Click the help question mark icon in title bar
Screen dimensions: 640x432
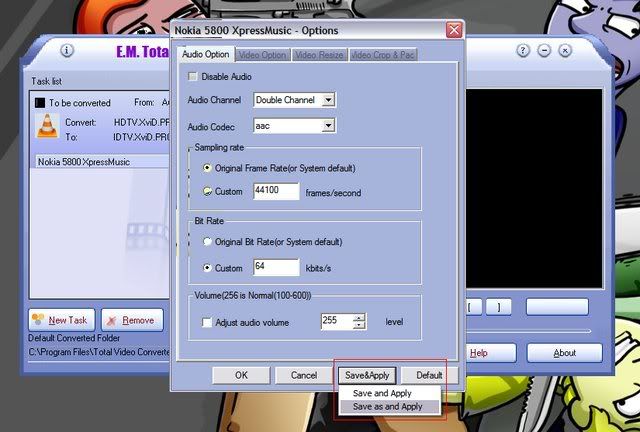[x=523, y=51]
